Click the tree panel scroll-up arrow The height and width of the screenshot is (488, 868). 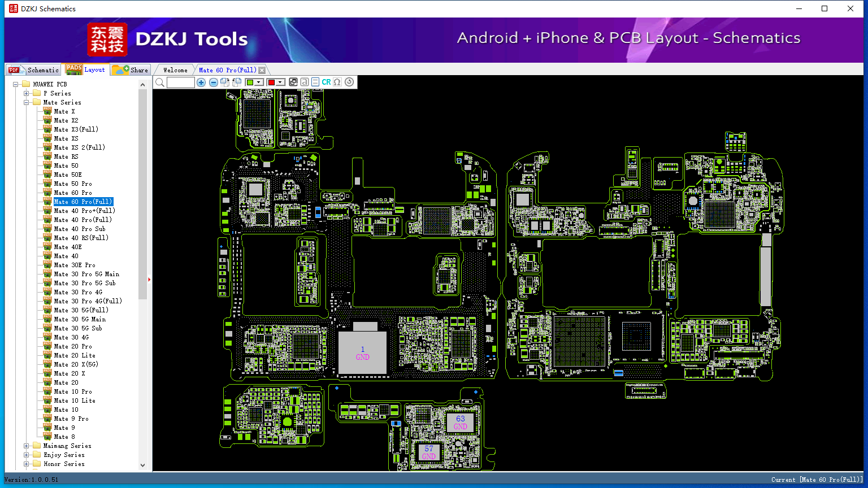click(x=142, y=85)
